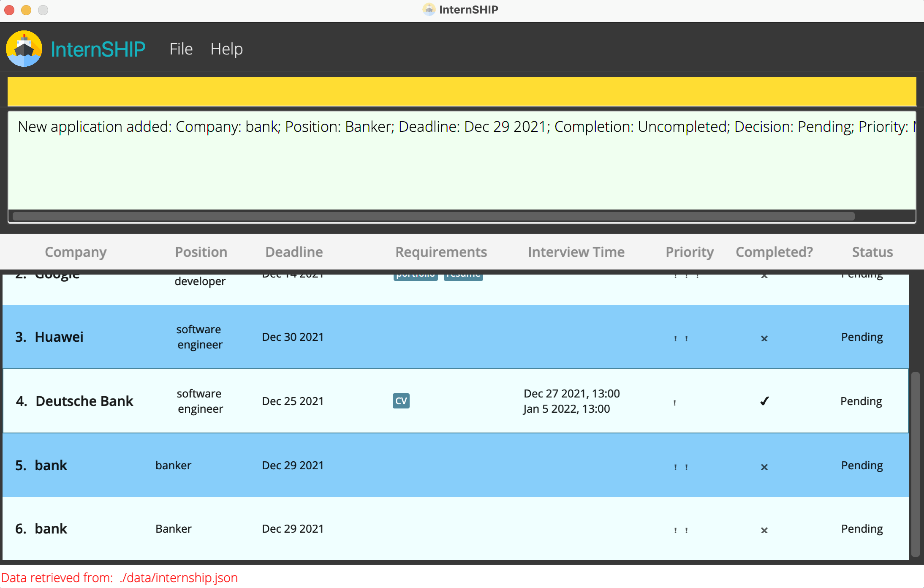Open the File menu
This screenshot has width=924, height=588.
click(x=181, y=49)
